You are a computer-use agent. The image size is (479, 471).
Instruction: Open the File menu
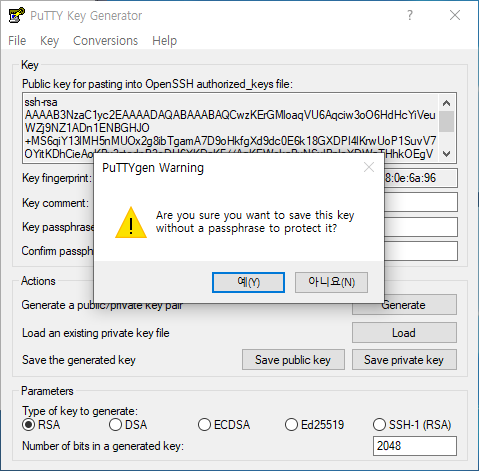pyautogui.click(x=17, y=41)
